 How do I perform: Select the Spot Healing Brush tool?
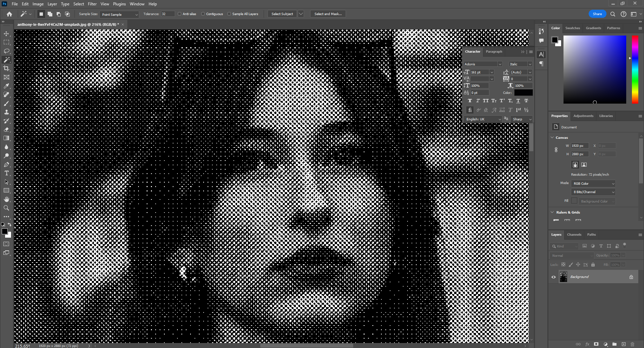(x=6, y=95)
